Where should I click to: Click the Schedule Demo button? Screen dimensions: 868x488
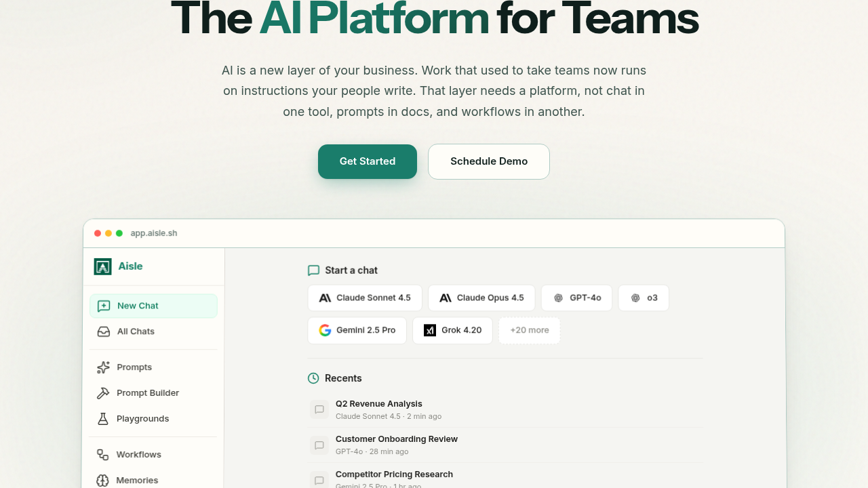click(489, 161)
